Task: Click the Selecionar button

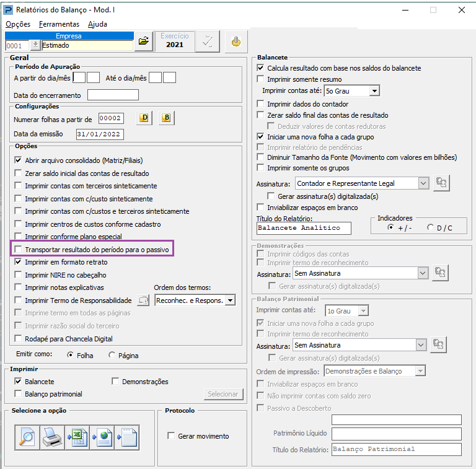Action: (223, 394)
